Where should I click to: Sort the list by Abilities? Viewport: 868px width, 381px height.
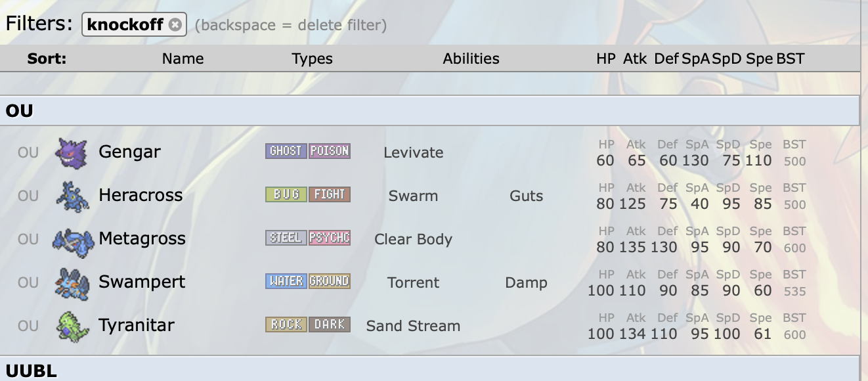(471, 58)
